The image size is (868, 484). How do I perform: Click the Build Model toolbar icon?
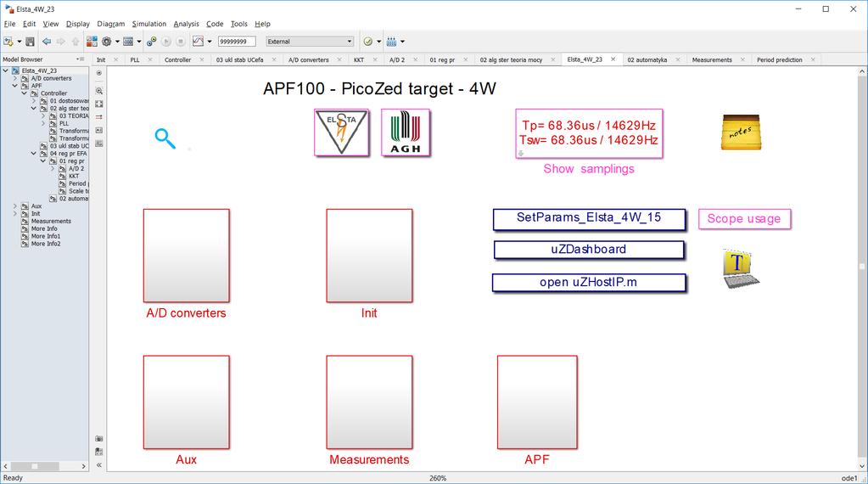tap(391, 42)
